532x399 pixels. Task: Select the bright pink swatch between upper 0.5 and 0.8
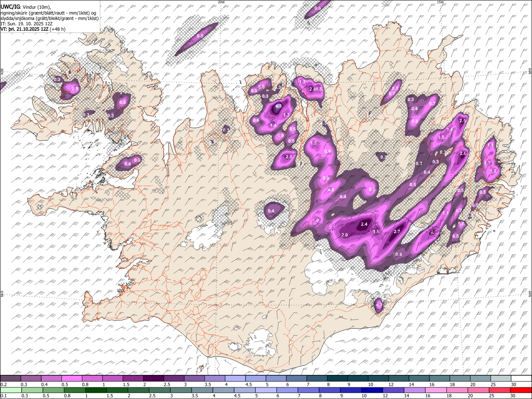(72, 378)
